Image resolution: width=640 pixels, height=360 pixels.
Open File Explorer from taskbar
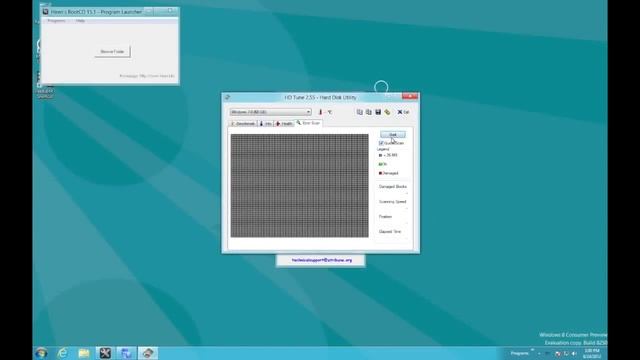click(x=84, y=353)
